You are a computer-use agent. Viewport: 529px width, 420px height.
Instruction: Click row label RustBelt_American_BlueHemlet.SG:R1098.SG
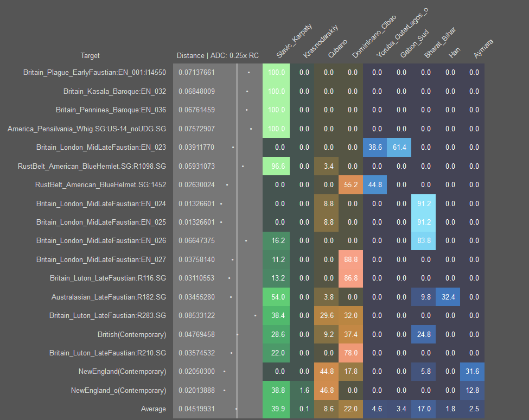coord(92,166)
